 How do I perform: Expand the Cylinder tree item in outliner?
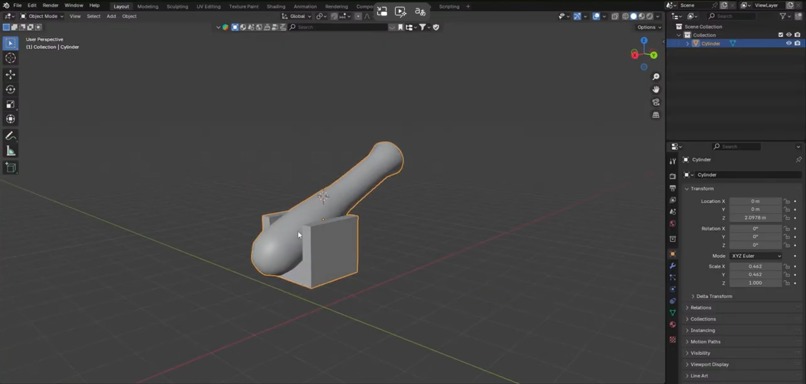pyautogui.click(x=687, y=44)
